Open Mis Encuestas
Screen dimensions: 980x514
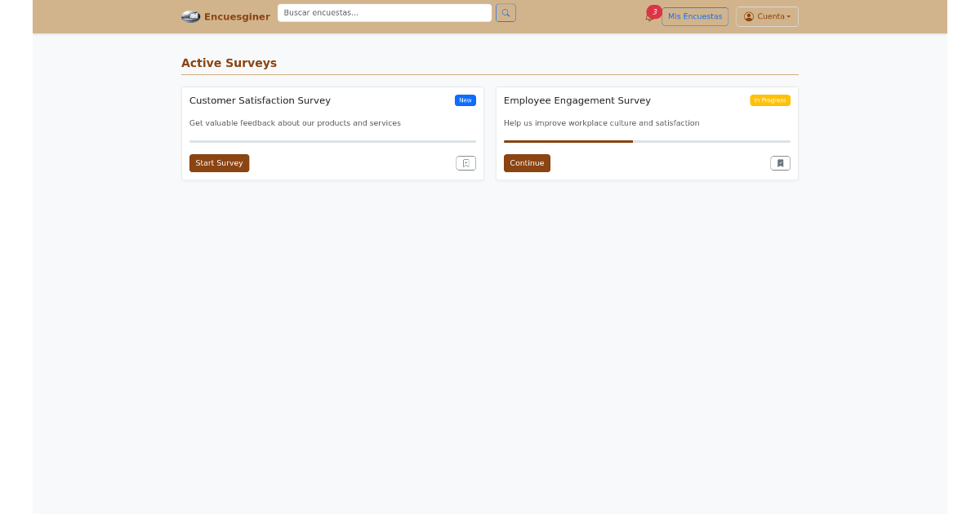[x=695, y=16]
